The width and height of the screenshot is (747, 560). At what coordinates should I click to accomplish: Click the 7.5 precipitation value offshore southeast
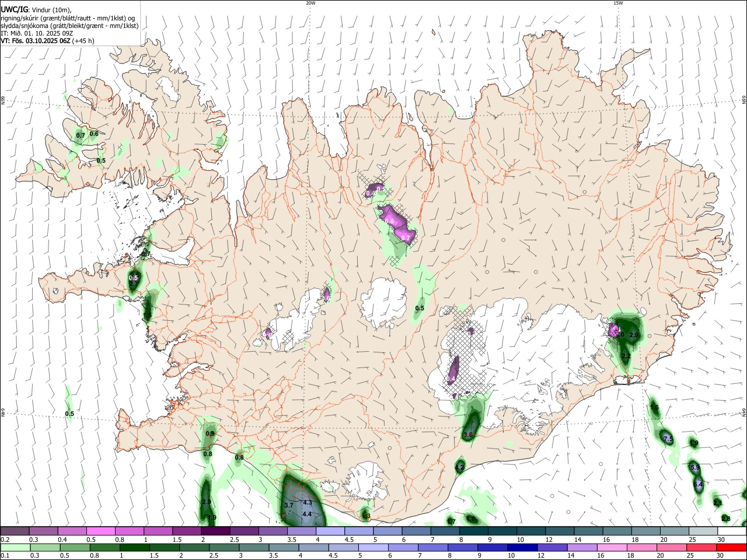tap(669, 439)
